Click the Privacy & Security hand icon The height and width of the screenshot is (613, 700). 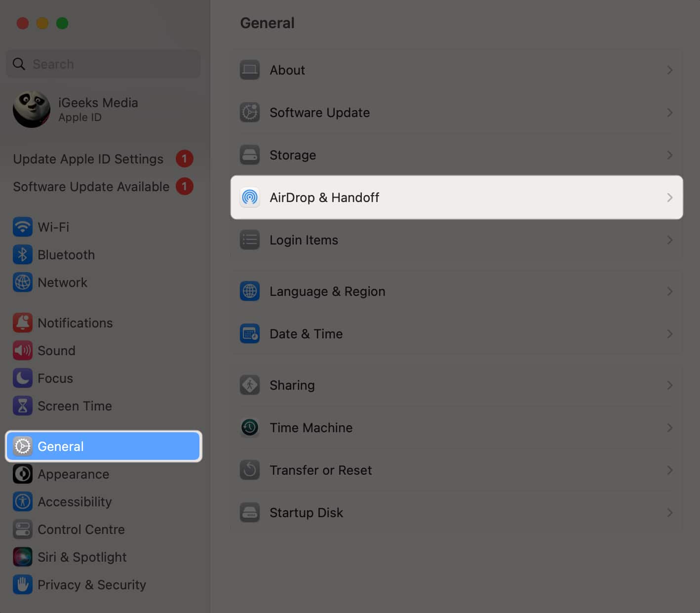(x=23, y=585)
